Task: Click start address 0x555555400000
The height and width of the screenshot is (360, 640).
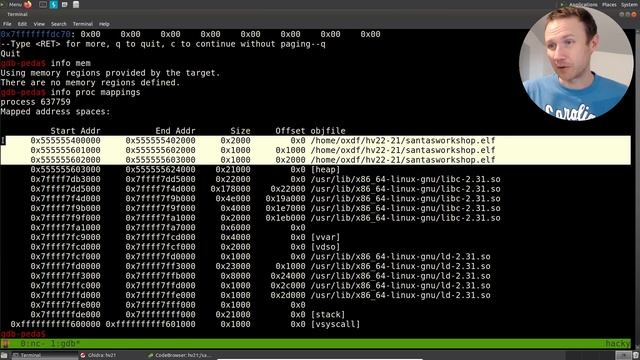Action: click(65, 141)
